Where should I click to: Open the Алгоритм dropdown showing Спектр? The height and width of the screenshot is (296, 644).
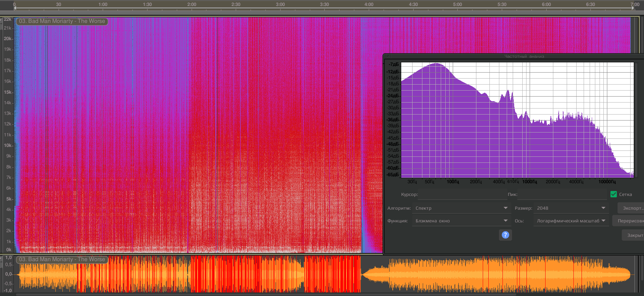point(462,208)
